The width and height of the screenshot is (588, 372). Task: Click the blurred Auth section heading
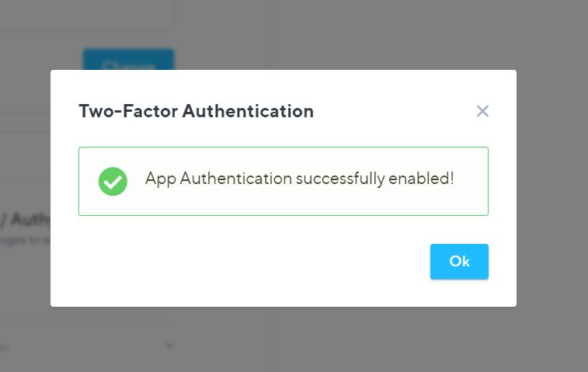coord(25,219)
